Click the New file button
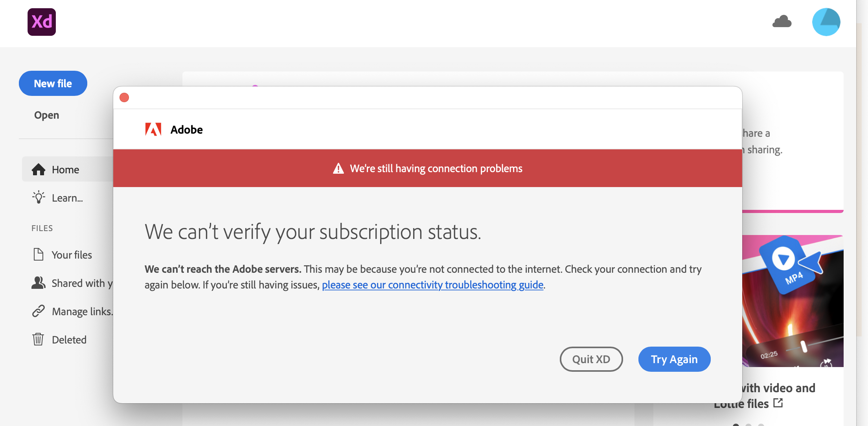The image size is (868, 426). (53, 83)
